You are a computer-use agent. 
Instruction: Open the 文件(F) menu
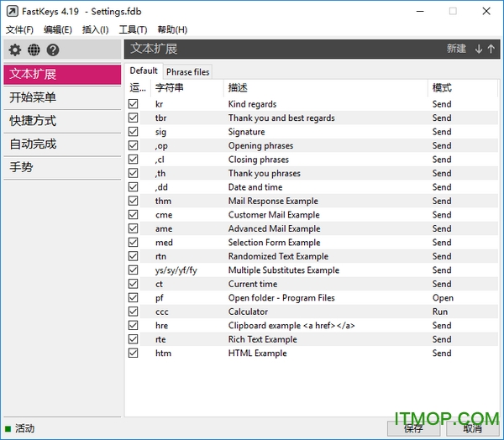(19, 30)
